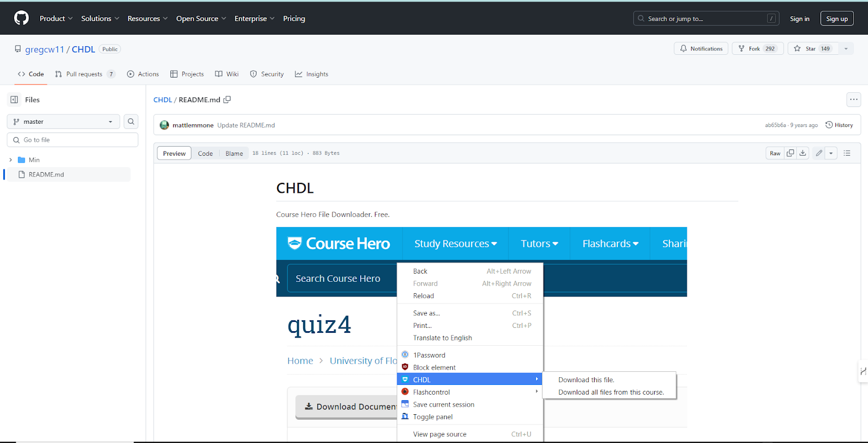Expand the Min folder
868x443 pixels.
10,160
